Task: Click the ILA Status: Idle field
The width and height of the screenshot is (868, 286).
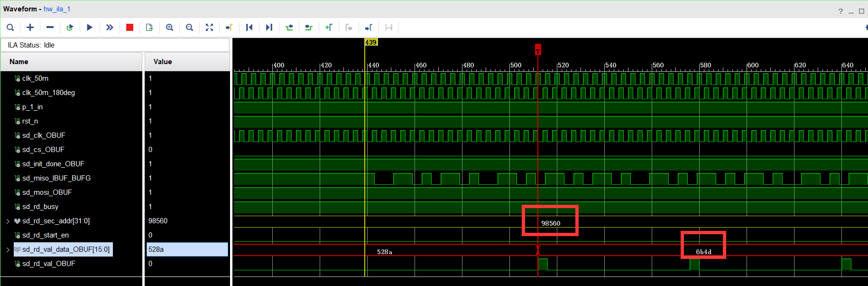Action: (x=115, y=45)
